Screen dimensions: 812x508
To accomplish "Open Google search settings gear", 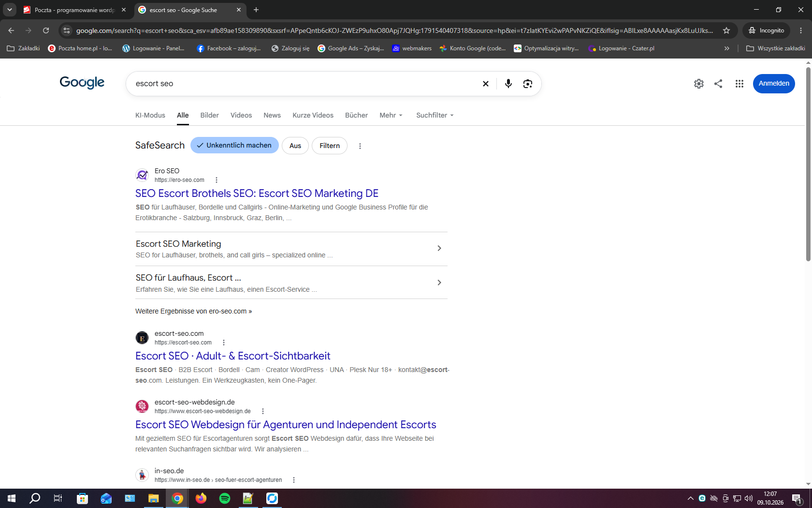I will (x=699, y=84).
